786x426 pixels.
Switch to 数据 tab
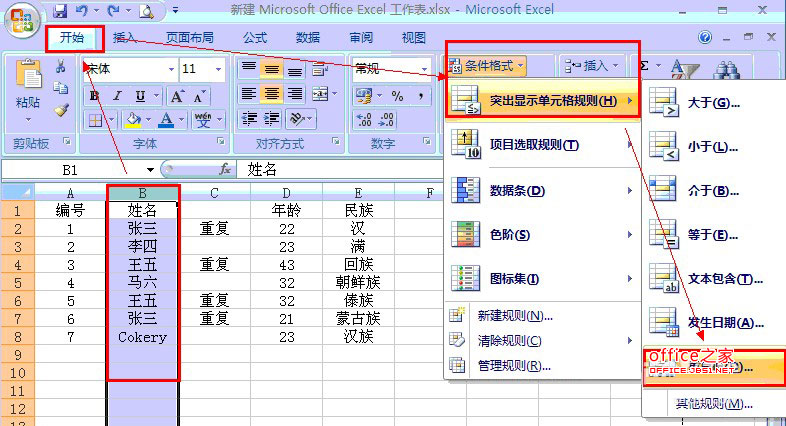(x=308, y=38)
